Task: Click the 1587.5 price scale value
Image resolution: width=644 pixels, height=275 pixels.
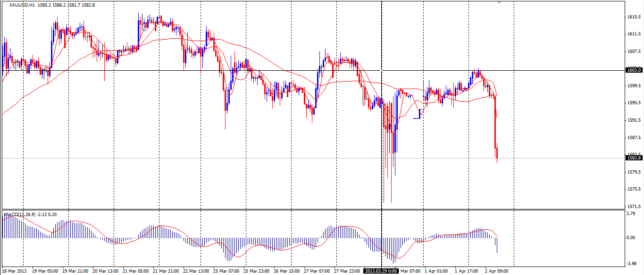Action: (634, 137)
